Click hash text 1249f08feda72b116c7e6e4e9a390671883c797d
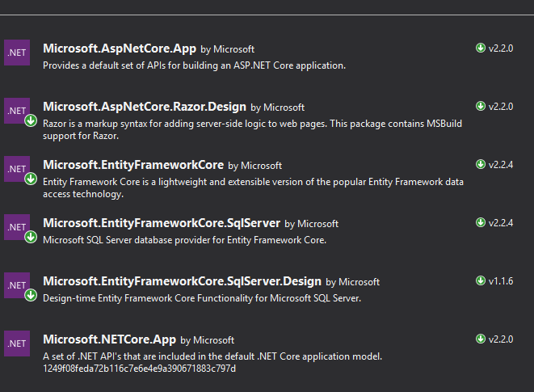 (139, 369)
